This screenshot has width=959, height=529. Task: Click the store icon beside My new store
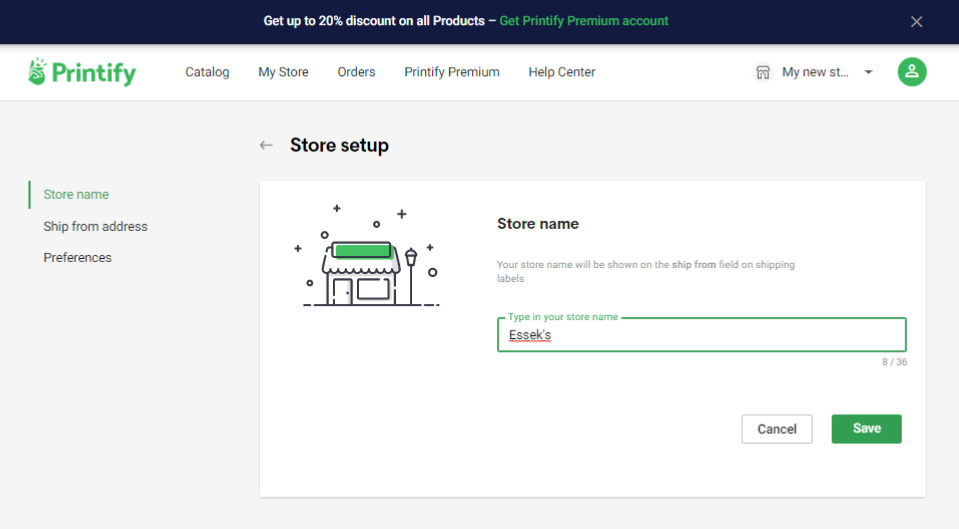(763, 72)
